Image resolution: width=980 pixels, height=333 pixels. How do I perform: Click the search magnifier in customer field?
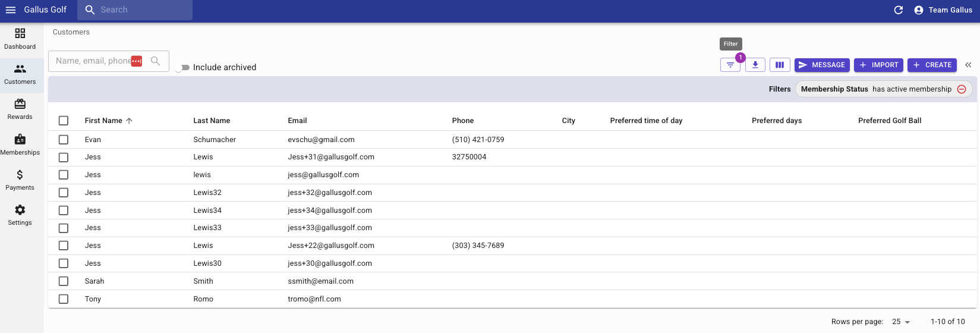click(155, 61)
